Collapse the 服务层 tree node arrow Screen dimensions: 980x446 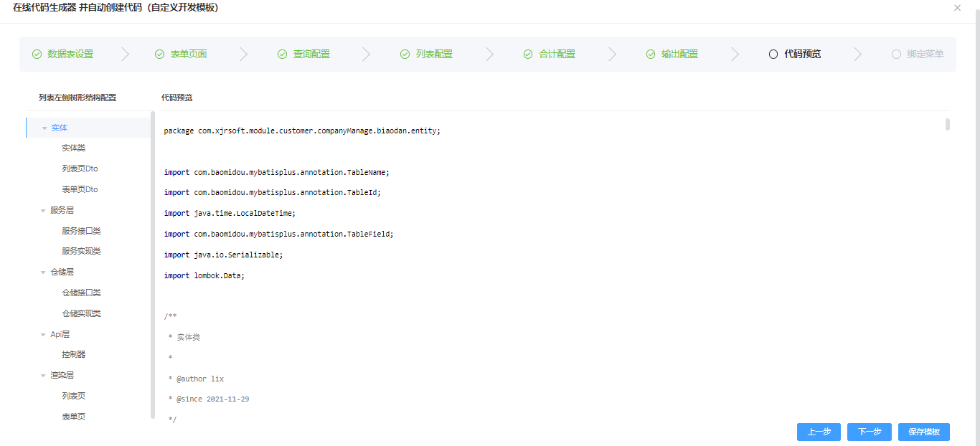click(x=43, y=211)
